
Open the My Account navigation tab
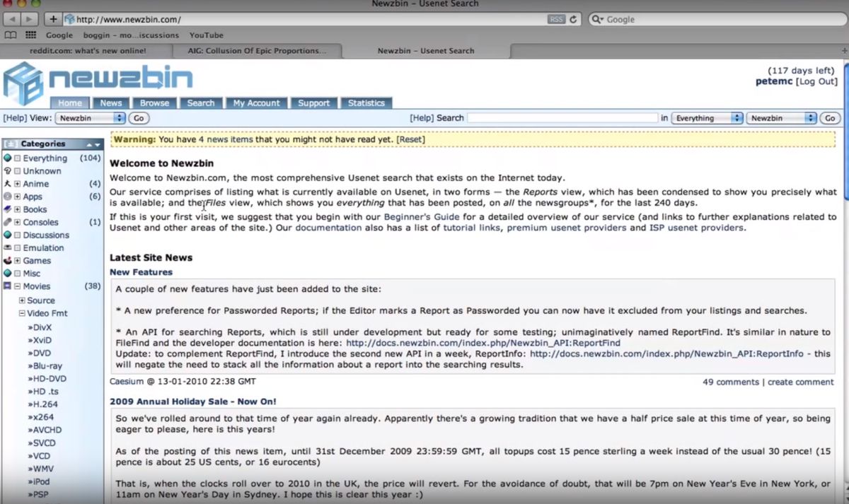click(257, 102)
